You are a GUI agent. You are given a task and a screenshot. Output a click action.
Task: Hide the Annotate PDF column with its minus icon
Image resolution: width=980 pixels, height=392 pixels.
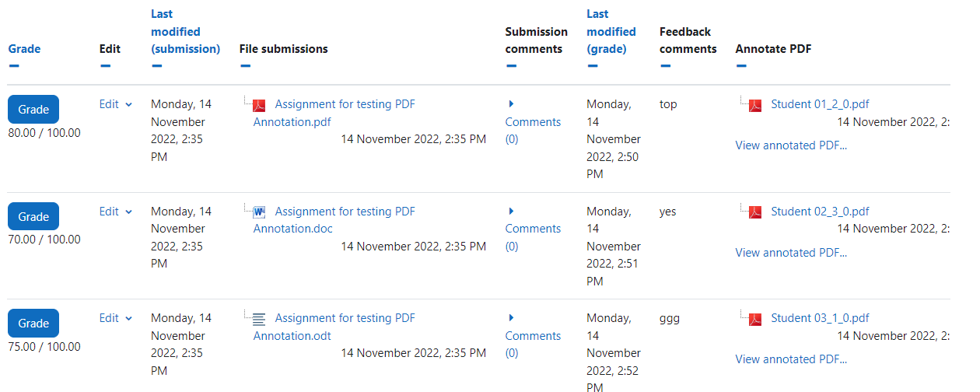[x=740, y=66]
